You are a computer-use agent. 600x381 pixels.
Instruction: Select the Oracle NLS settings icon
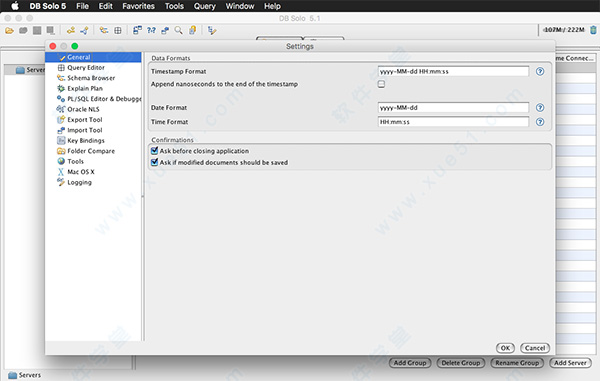61,109
